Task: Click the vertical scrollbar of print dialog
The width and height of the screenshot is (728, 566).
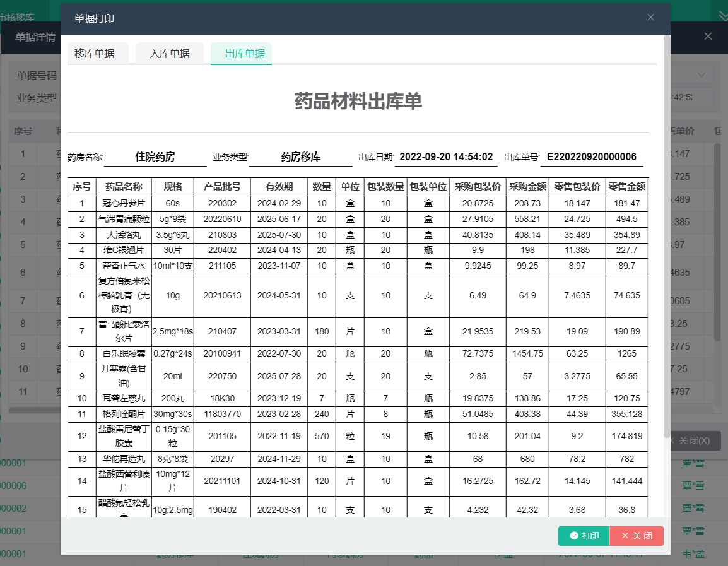Action: (x=667, y=236)
